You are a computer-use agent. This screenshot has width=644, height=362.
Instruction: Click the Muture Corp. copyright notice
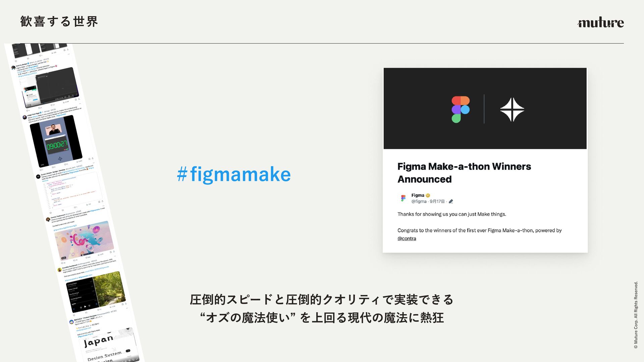pos(636,315)
